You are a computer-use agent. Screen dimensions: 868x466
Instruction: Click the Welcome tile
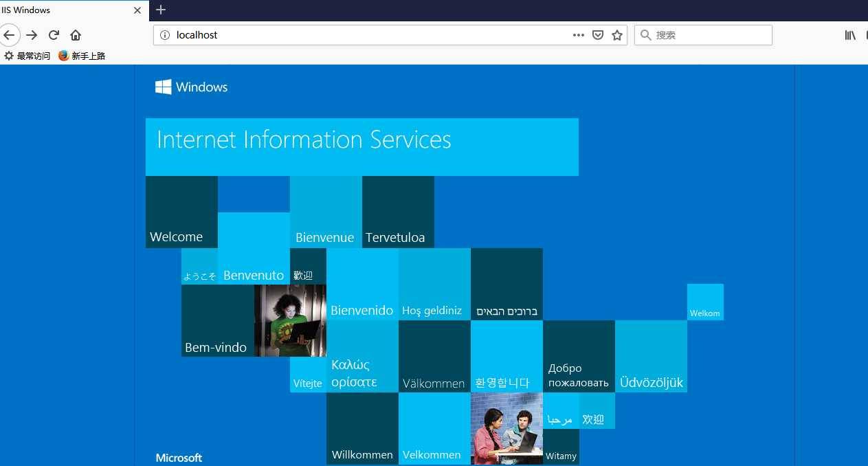click(181, 212)
